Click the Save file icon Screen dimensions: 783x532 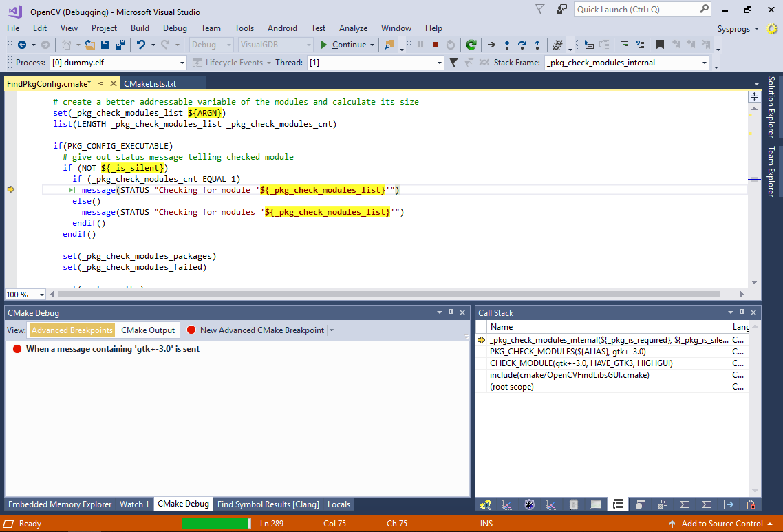(105, 45)
